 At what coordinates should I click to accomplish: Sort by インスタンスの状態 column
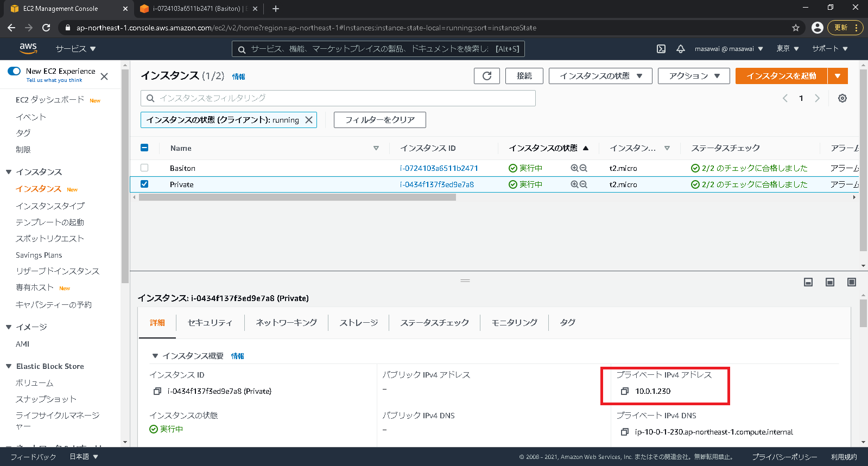[x=548, y=148]
